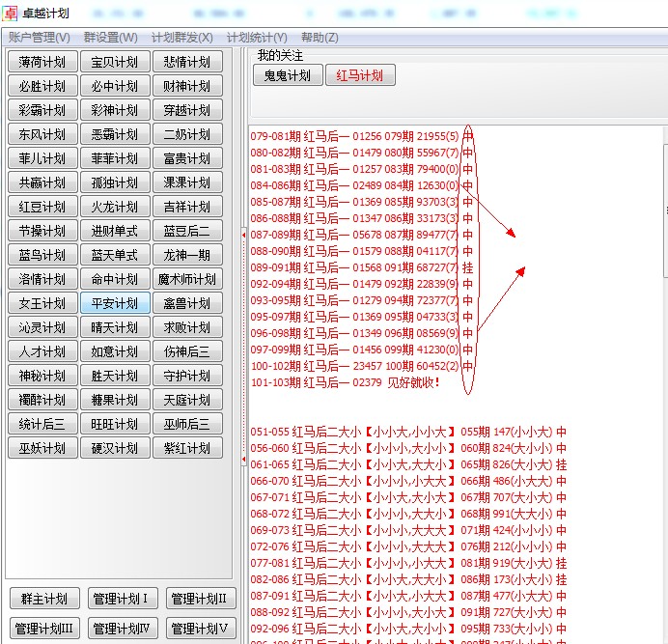668x644 pixels.
Task: Pick the 蓝天单式 plan
Action: 115,255
